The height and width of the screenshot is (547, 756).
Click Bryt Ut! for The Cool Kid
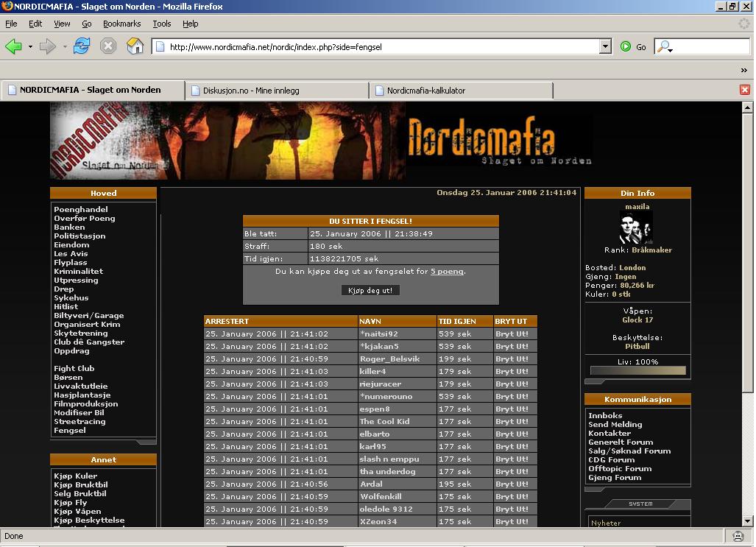[x=512, y=422]
